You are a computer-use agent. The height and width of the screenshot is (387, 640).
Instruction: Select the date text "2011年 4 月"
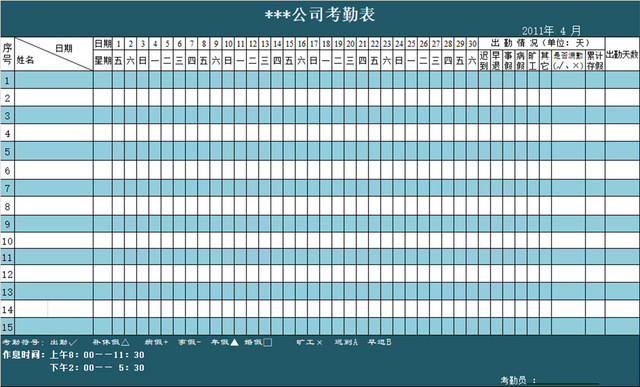click(551, 31)
